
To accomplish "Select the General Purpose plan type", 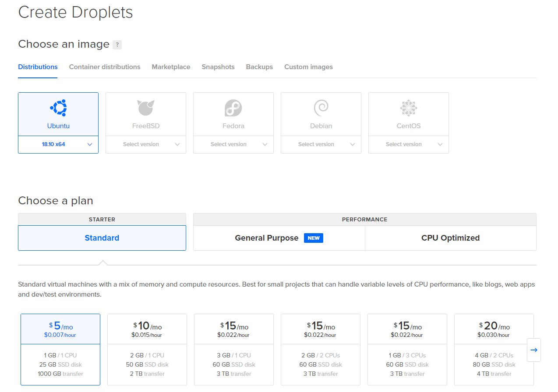I will [x=279, y=238].
